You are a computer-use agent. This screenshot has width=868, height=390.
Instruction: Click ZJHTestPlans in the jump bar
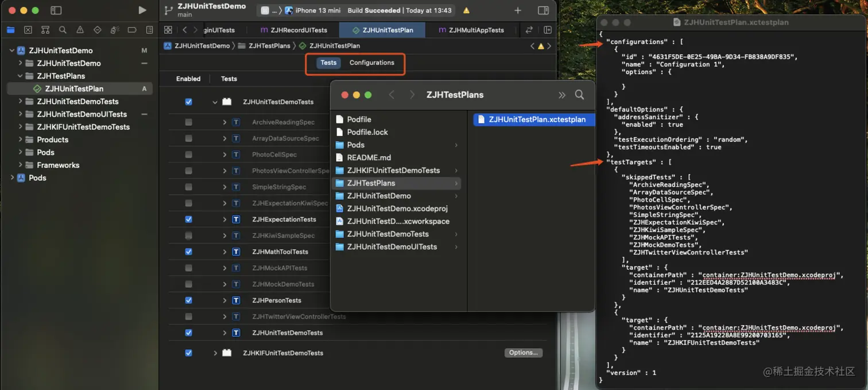[x=264, y=46]
